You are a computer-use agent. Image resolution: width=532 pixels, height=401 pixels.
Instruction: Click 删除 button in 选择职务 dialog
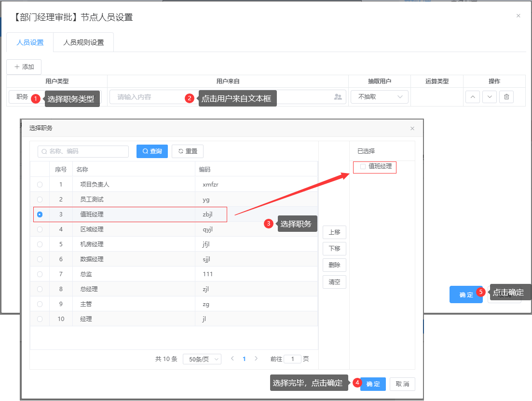[334, 265]
